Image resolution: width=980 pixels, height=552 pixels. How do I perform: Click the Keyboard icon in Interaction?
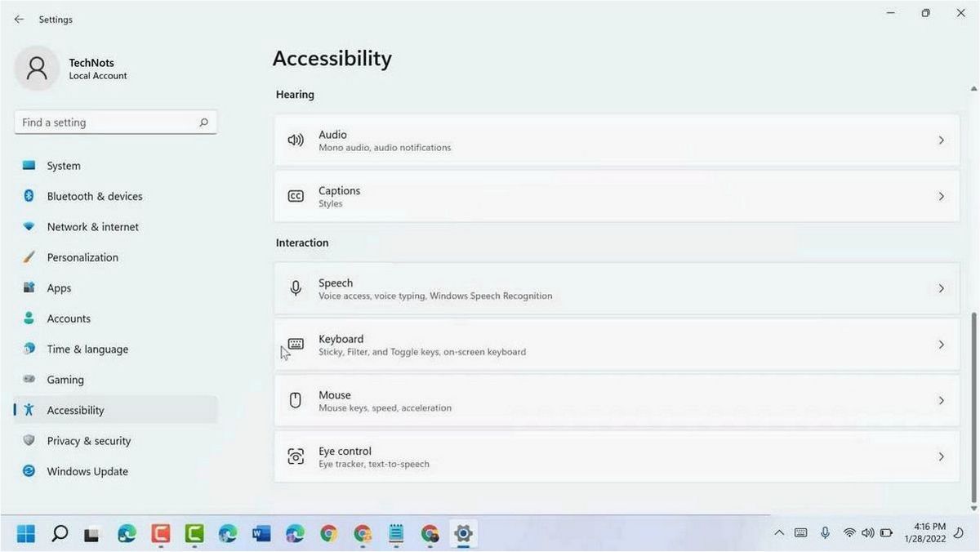point(296,345)
